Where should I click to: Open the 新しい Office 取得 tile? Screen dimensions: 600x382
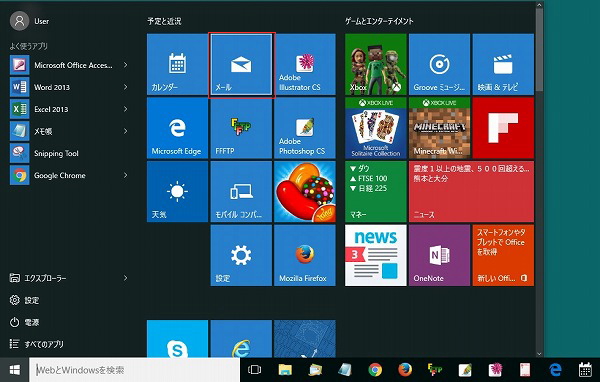pyautogui.click(x=503, y=255)
